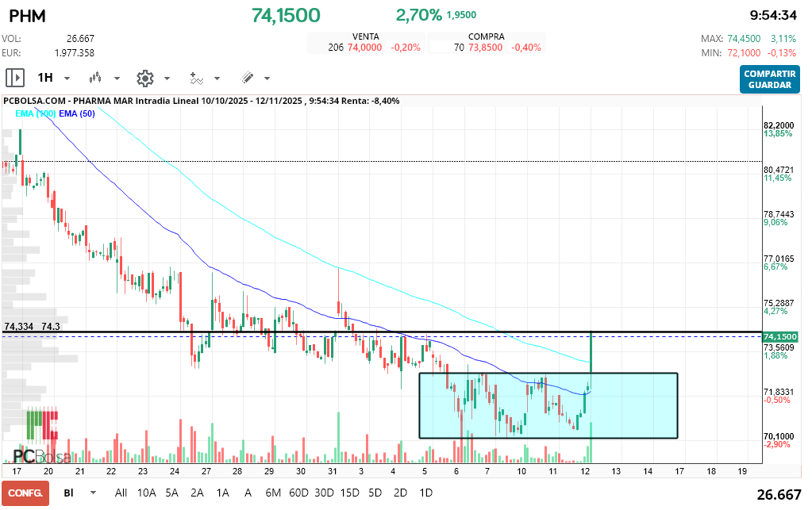Select the 10A time range
812x510 pixels.
(147, 493)
